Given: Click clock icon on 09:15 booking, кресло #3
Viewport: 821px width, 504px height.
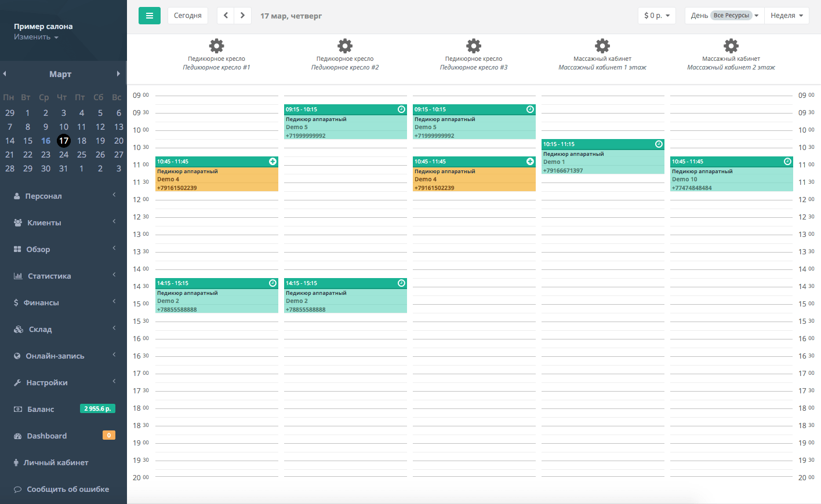Looking at the screenshot, I should [530, 109].
